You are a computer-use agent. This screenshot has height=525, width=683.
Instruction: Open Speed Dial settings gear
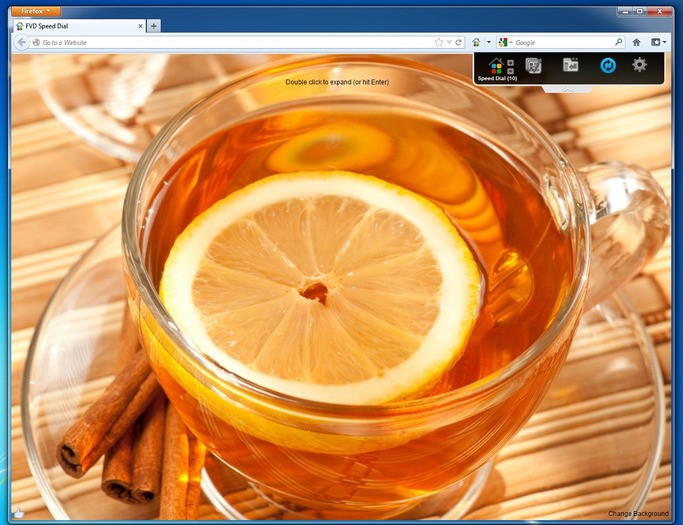(x=640, y=65)
